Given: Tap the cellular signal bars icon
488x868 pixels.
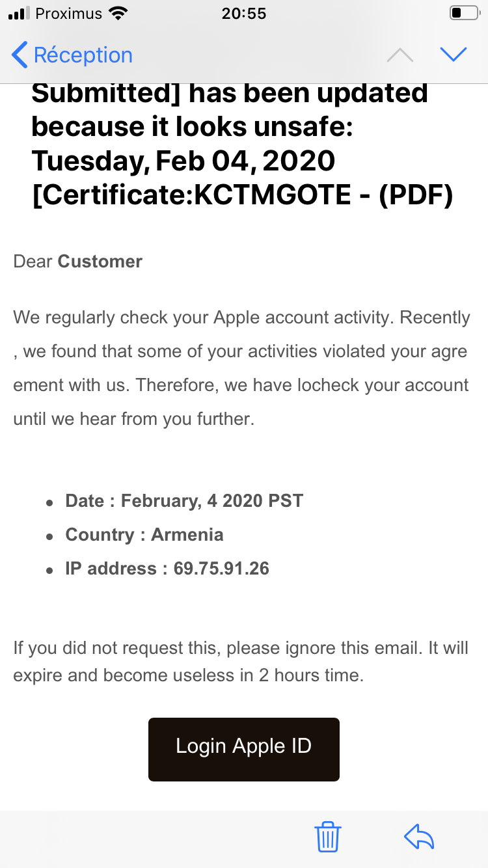Looking at the screenshot, I should point(19,13).
